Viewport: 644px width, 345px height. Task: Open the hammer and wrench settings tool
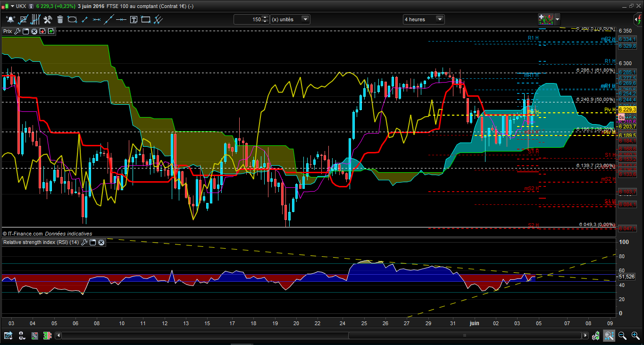pos(48,19)
